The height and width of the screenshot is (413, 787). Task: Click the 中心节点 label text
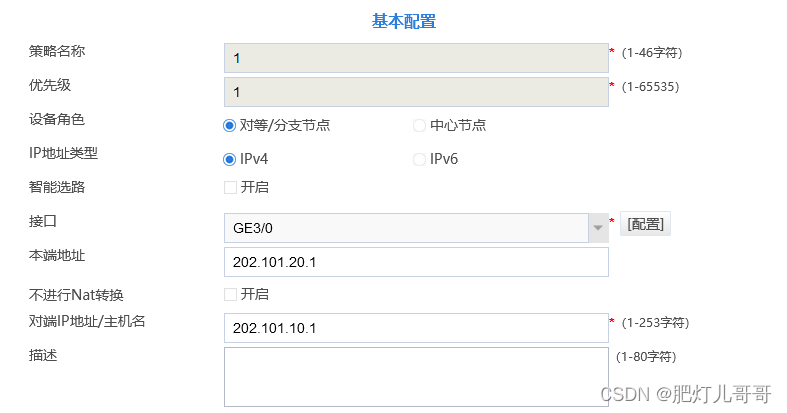(458, 125)
